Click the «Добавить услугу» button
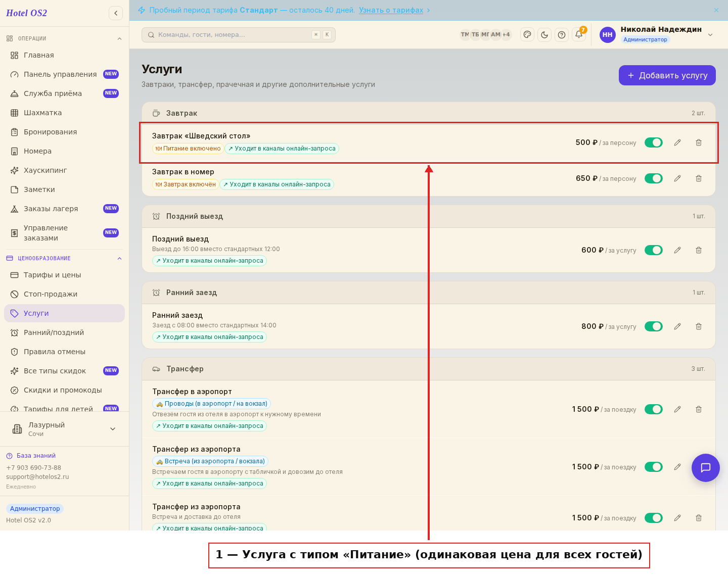Viewport: 728px width, 580px height. pyautogui.click(x=667, y=75)
